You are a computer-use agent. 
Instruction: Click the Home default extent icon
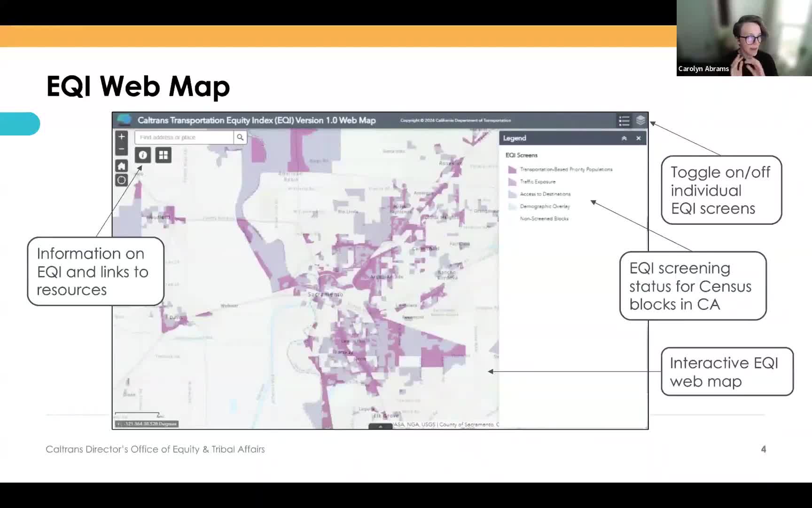(121, 166)
